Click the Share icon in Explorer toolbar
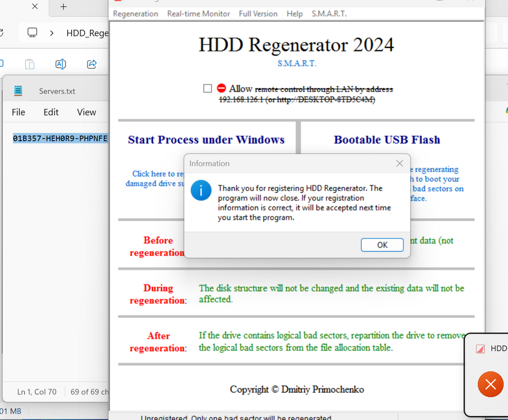The image size is (508, 420). click(x=92, y=64)
